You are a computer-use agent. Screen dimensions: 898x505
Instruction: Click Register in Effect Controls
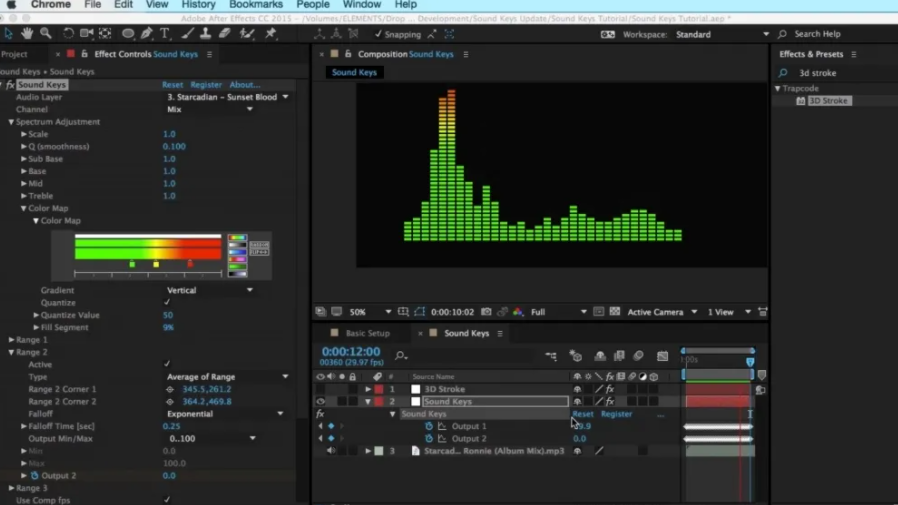point(206,85)
